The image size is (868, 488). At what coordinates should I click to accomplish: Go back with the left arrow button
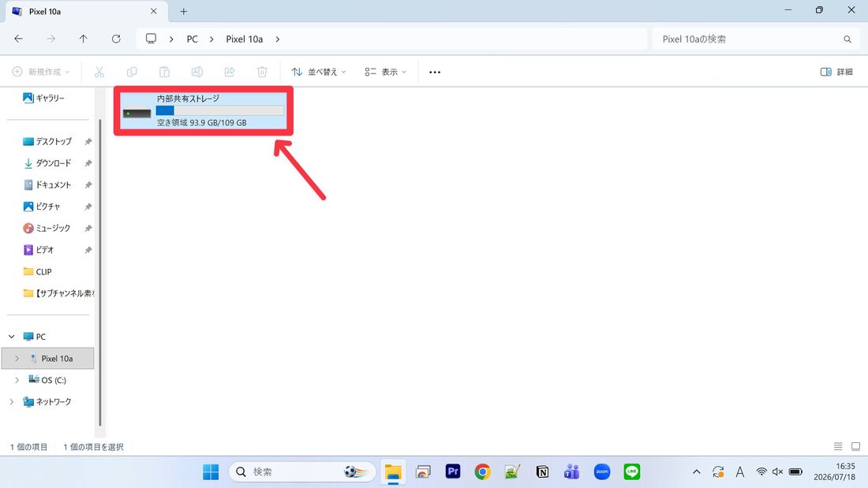pyautogui.click(x=18, y=39)
